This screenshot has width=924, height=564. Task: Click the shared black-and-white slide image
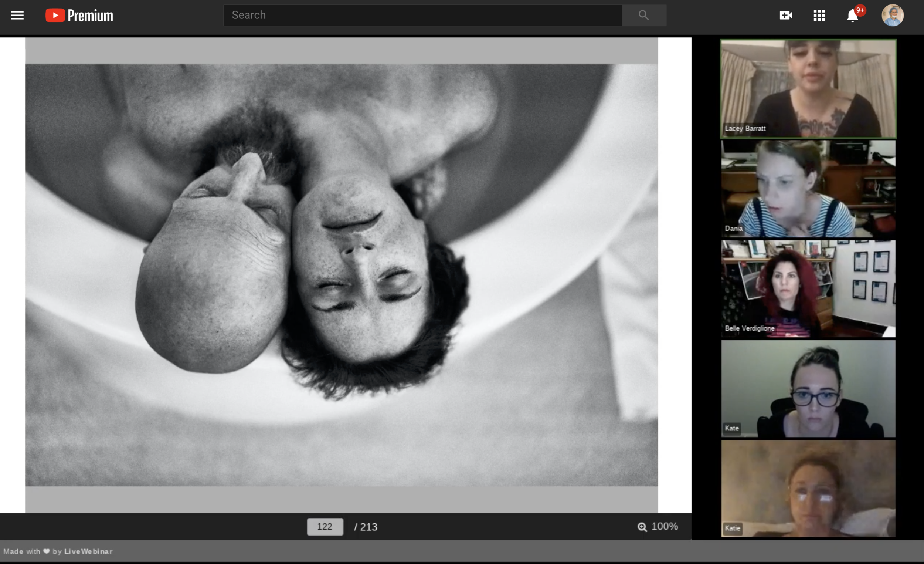click(341, 275)
